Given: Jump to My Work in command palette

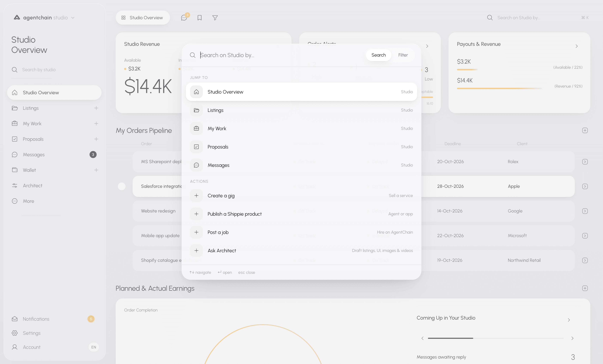Looking at the screenshot, I should pyautogui.click(x=301, y=128).
